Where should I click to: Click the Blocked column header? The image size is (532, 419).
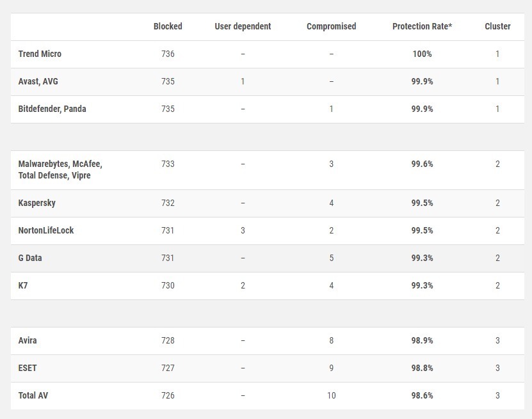pos(168,26)
